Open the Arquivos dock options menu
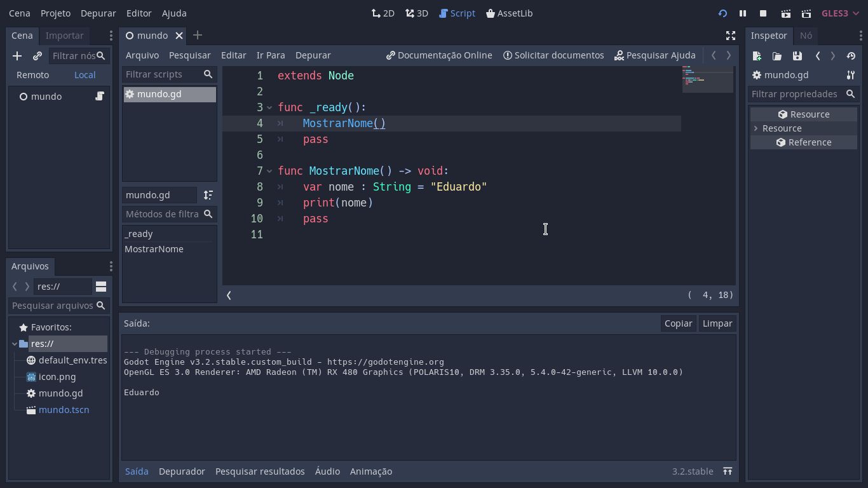Image resolution: width=868 pixels, height=488 pixels. pyautogui.click(x=111, y=266)
